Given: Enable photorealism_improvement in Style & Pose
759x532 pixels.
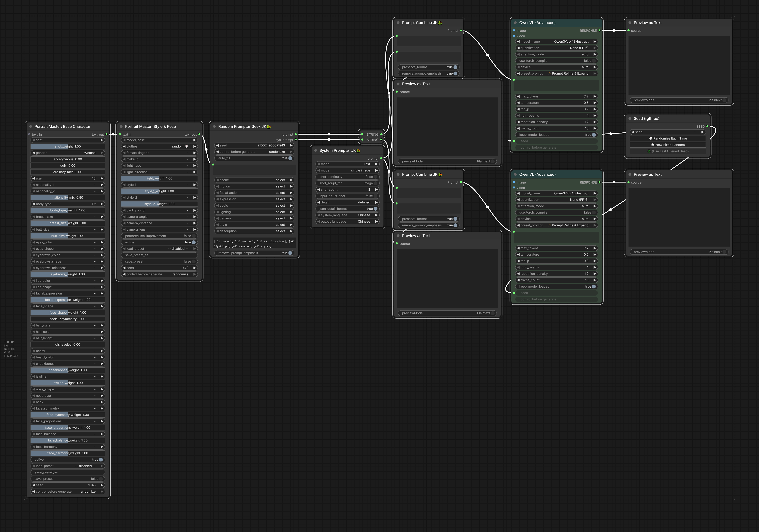Looking at the screenshot, I should 159,236.
